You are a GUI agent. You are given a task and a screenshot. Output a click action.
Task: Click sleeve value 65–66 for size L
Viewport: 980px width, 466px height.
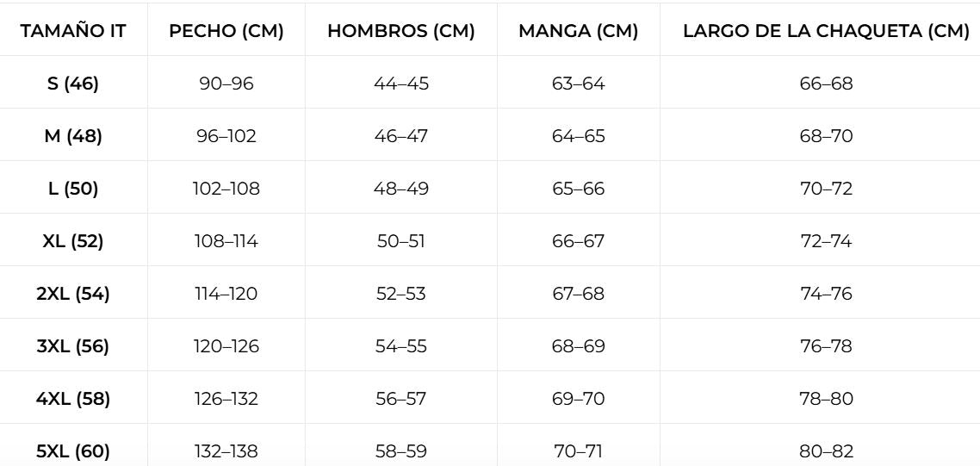(578, 189)
